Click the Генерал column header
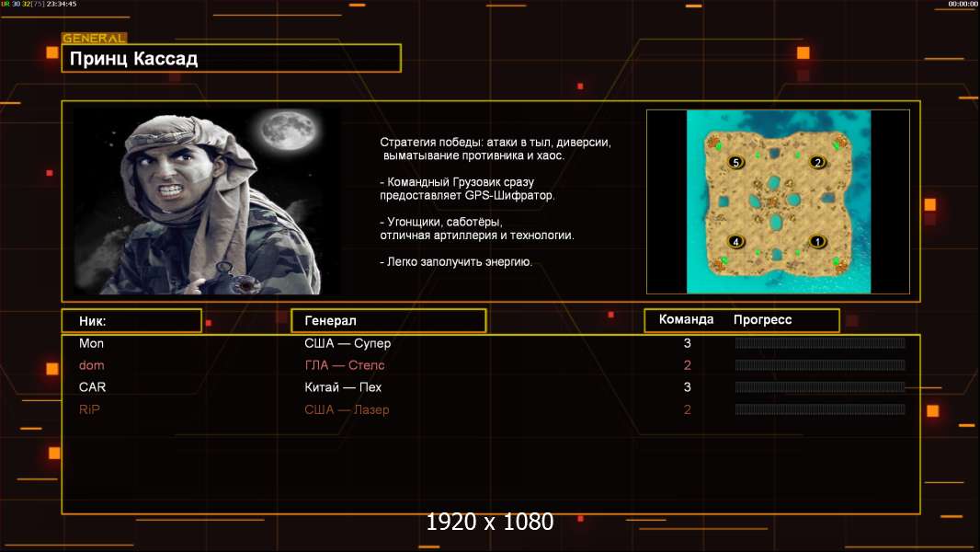This screenshot has width=980, height=552. click(388, 321)
